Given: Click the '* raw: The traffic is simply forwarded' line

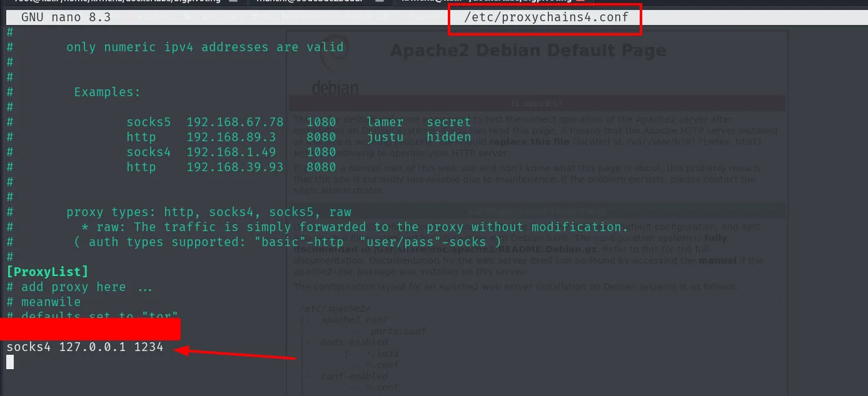Looking at the screenshot, I should tap(355, 227).
